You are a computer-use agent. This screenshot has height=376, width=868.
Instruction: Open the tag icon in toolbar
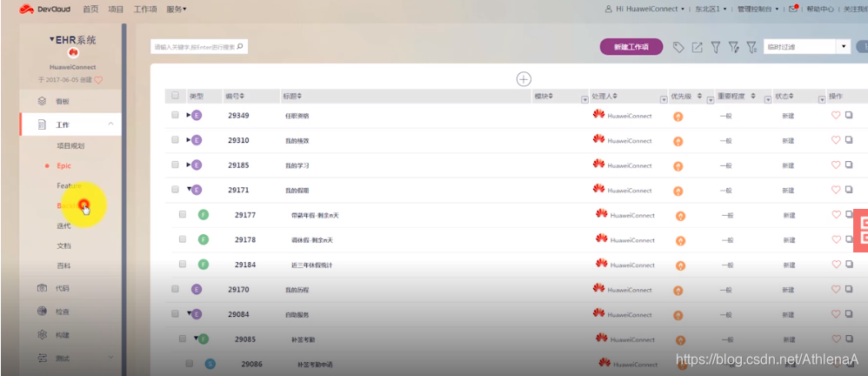678,48
